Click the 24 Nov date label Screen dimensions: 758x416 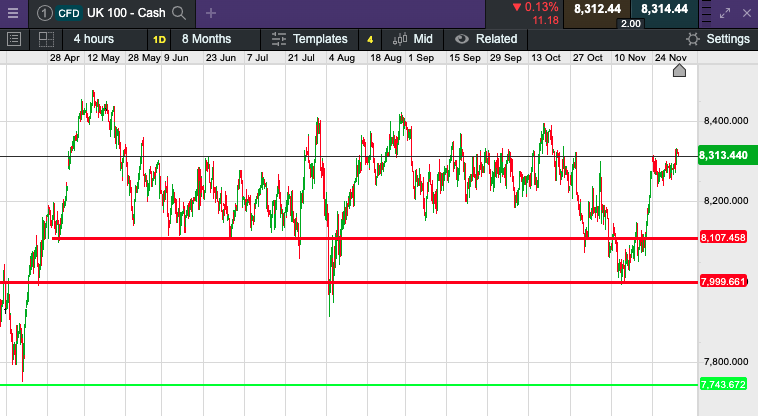[x=671, y=58]
